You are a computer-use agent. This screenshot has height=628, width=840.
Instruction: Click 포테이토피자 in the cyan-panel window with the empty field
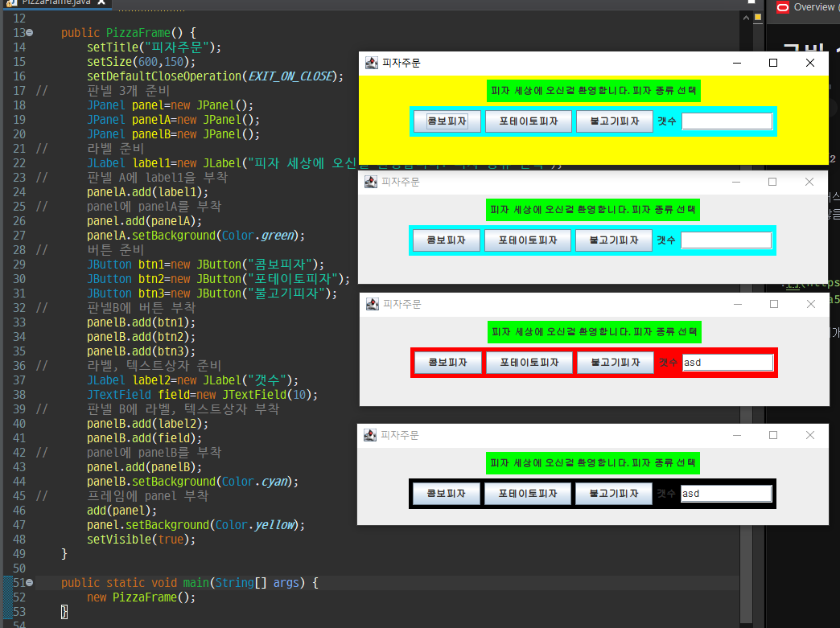[528, 240]
